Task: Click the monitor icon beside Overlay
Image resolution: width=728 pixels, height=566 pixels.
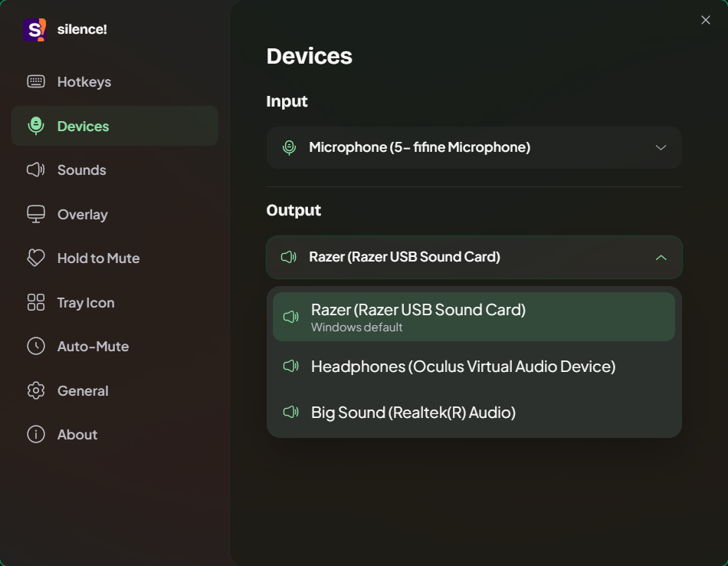Action: 36,214
